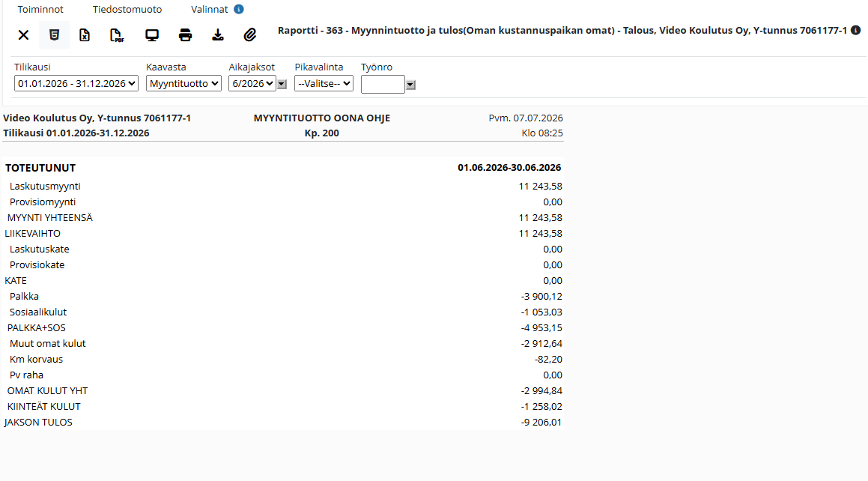Click the arrow button next to Työnro field
Viewport: 868px width, 481px height.
[410, 85]
